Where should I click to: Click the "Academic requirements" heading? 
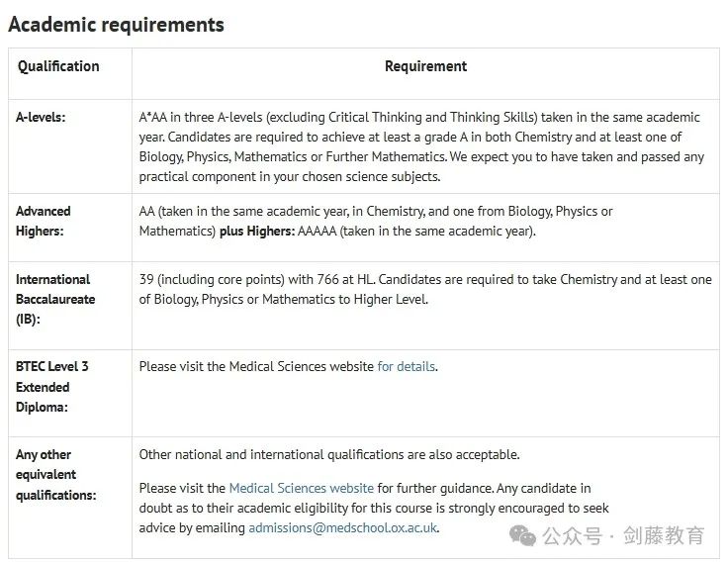point(116,25)
